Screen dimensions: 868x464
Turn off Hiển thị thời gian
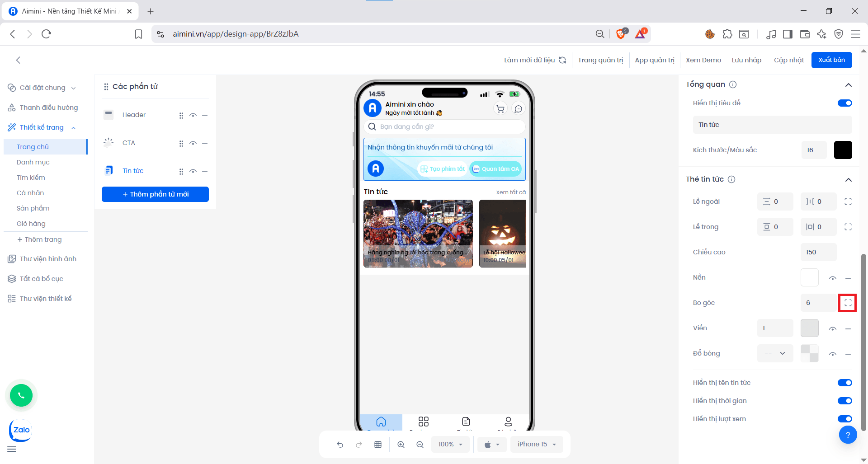pos(844,401)
